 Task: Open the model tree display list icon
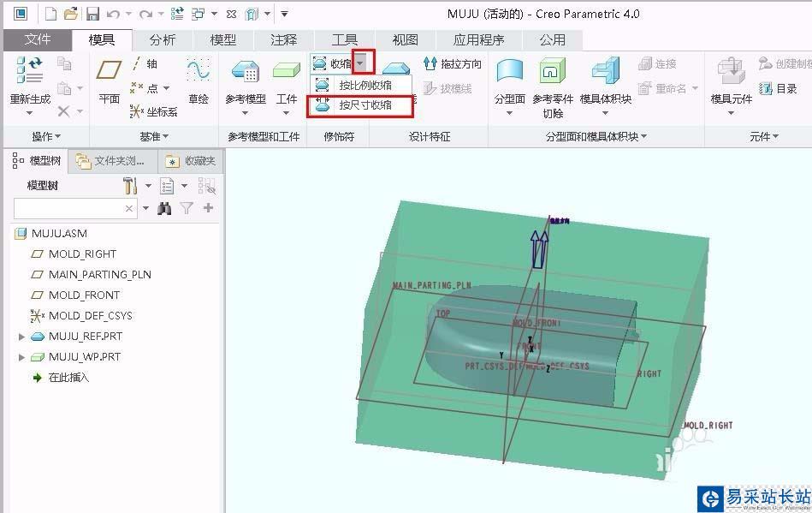167,186
